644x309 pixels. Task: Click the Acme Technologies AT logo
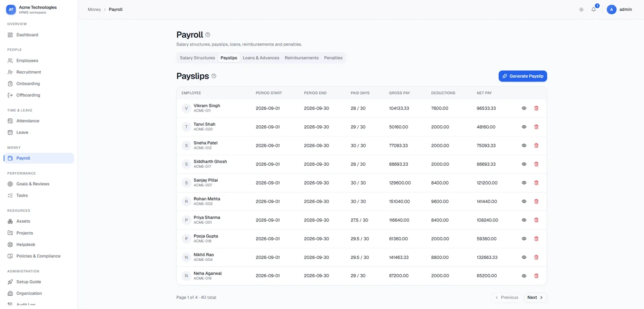click(x=11, y=9)
